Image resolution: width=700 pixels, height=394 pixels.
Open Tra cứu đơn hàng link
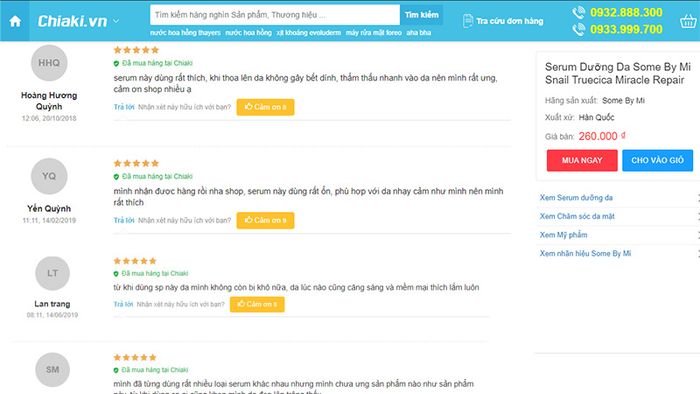click(x=509, y=21)
